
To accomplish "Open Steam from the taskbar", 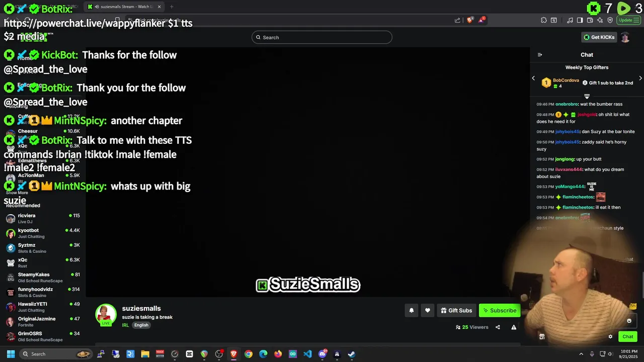I will click(x=352, y=354).
